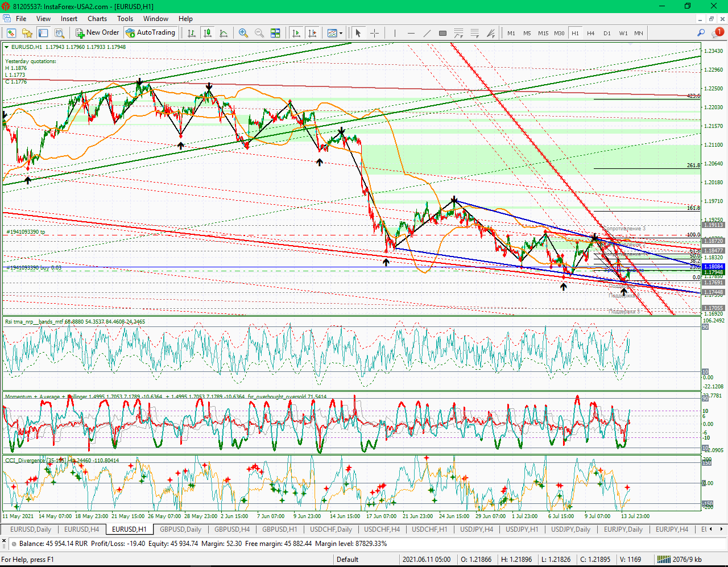Open the Help menu
The width and height of the screenshot is (728, 567).
185,19
